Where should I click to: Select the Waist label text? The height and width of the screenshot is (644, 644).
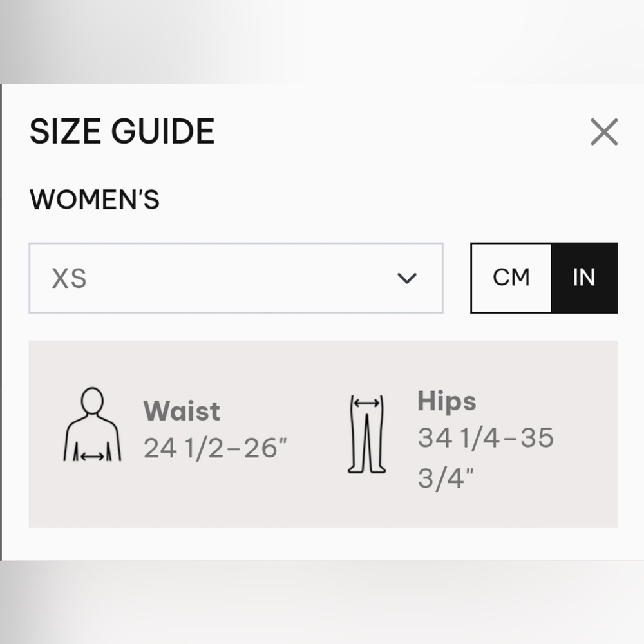(x=182, y=410)
